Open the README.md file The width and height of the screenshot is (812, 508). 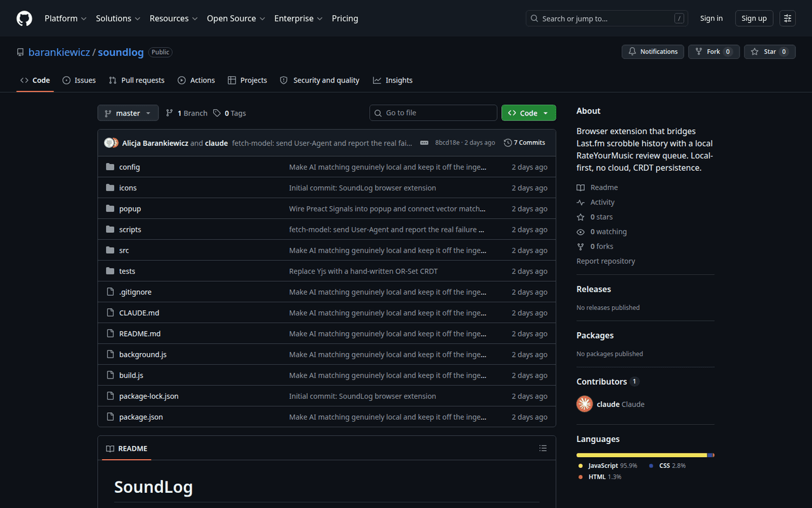coord(140,333)
